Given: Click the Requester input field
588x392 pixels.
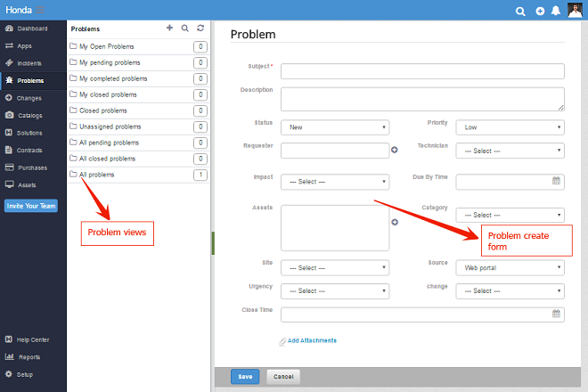Looking at the screenshot, I should pyautogui.click(x=335, y=151).
